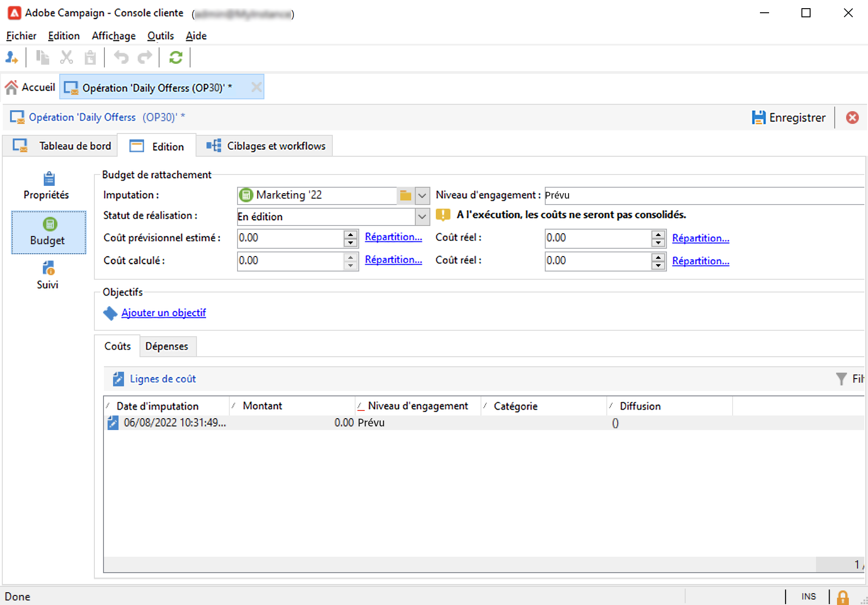Click the Lignes de coût icon
This screenshot has width=868, height=605.
click(118, 379)
